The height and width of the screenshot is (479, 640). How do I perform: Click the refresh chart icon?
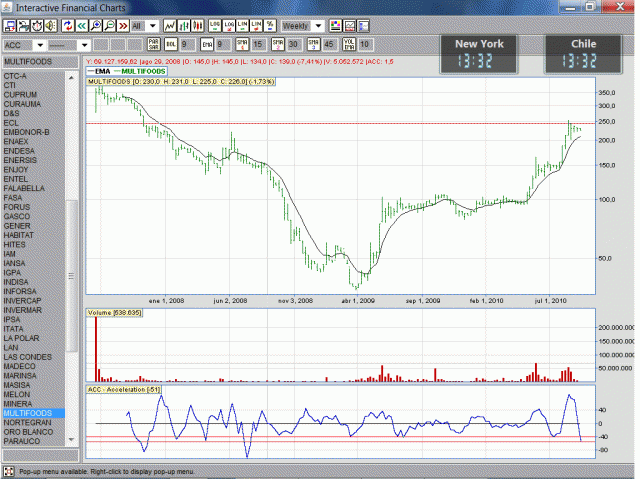click(69, 25)
